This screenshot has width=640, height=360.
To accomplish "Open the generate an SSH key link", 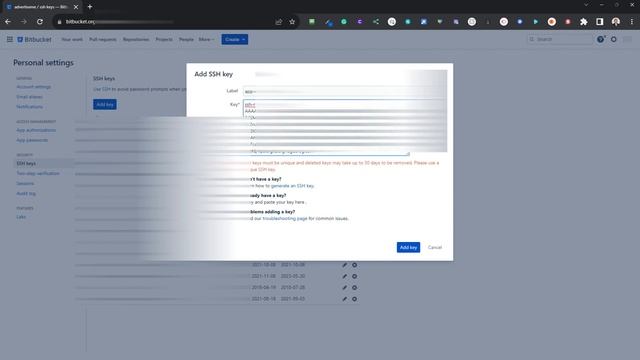I will [292, 186].
